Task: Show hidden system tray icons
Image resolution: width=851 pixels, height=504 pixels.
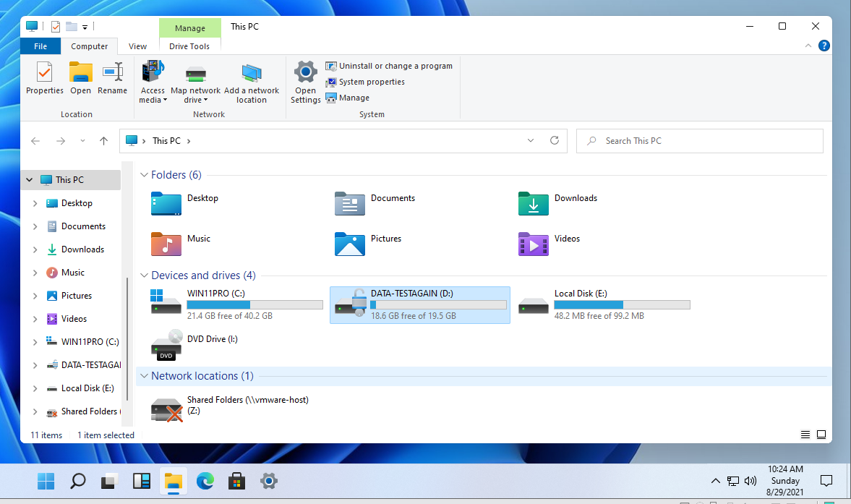Action: pyautogui.click(x=715, y=481)
